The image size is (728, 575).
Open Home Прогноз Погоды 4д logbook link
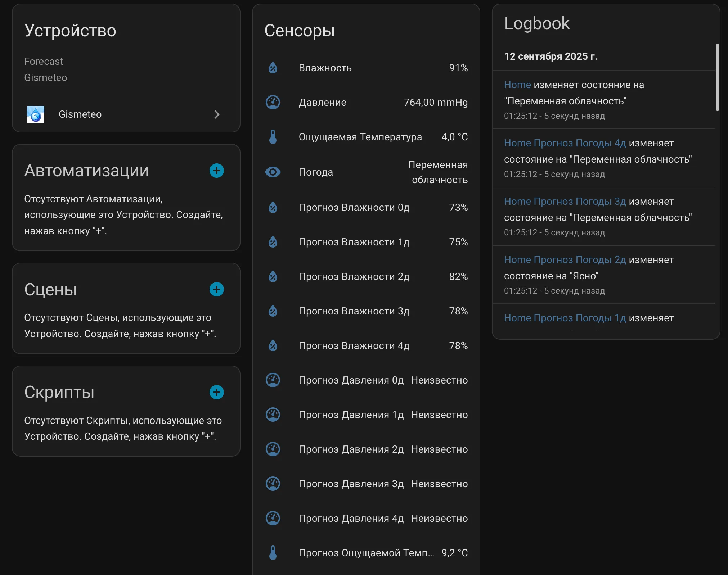coord(565,143)
